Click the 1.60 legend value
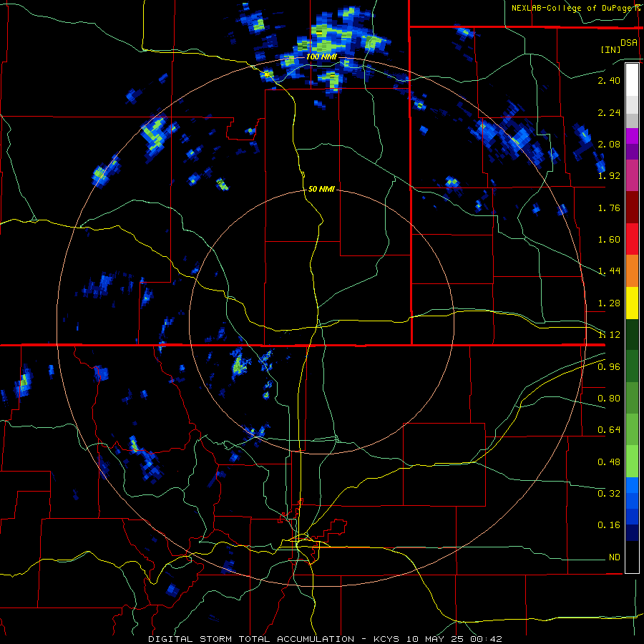This screenshot has width=644, height=644. (x=609, y=240)
